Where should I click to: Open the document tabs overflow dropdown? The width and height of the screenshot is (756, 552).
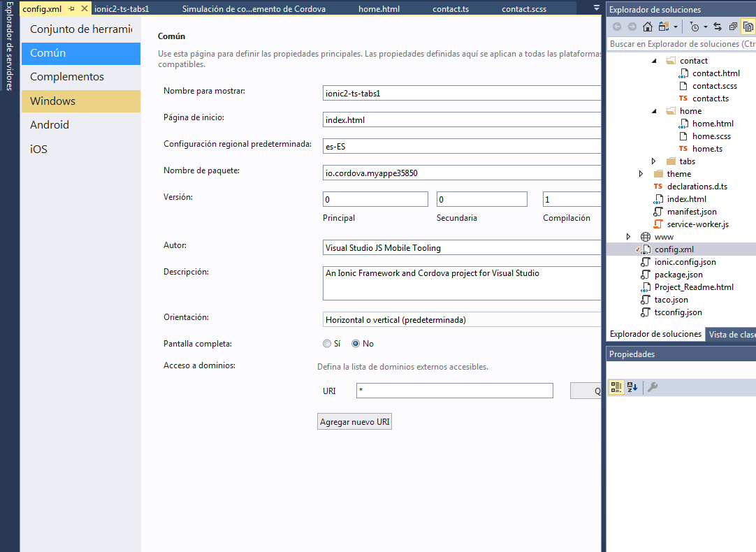(596, 8)
